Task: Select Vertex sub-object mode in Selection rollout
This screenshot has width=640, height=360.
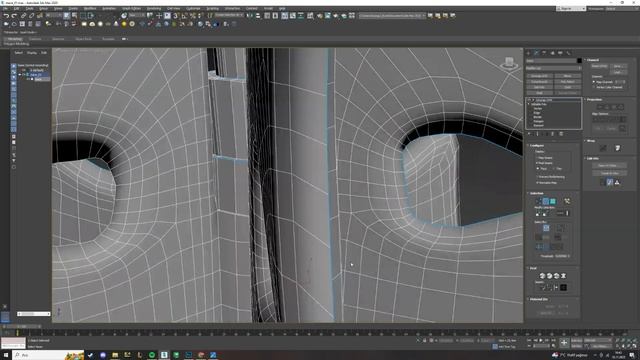Action: click(538, 201)
